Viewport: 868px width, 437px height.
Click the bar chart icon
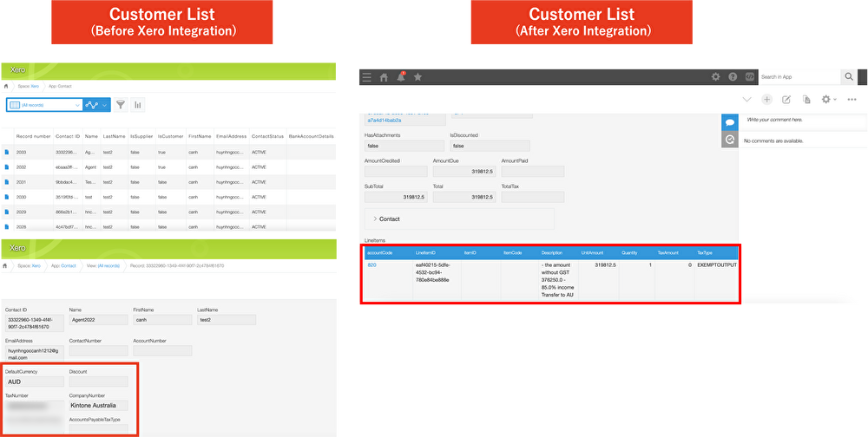(x=138, y=105)
